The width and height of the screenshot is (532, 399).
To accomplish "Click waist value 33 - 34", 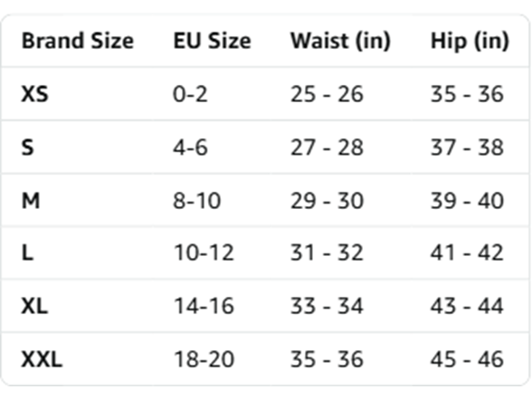I will (x=328, y=306).
